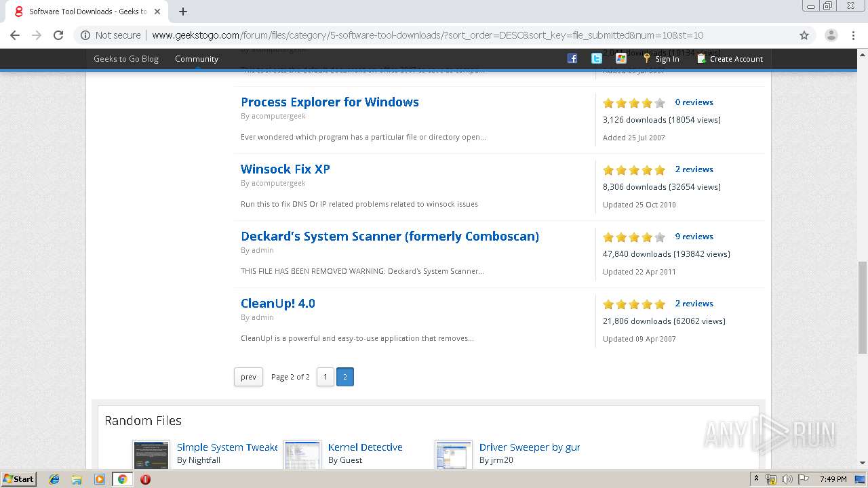Screen dimensions: 868x488
Task: Open the Chrome three-dot menu
Action: point(853,35)
